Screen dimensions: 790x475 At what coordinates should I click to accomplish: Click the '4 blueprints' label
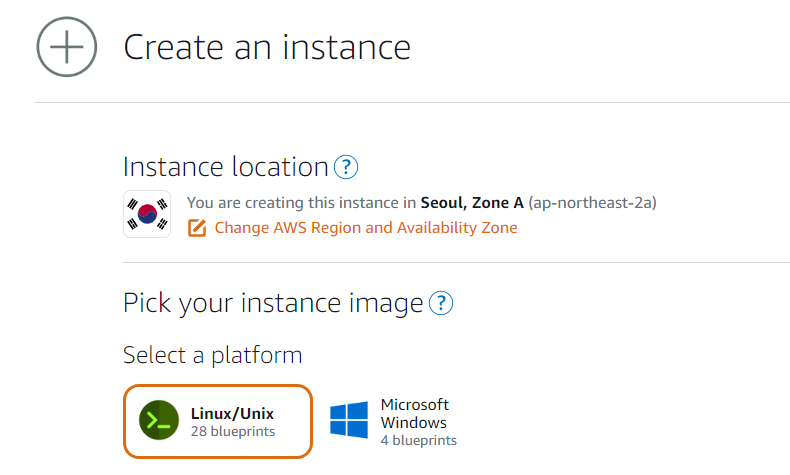[419, 440]
